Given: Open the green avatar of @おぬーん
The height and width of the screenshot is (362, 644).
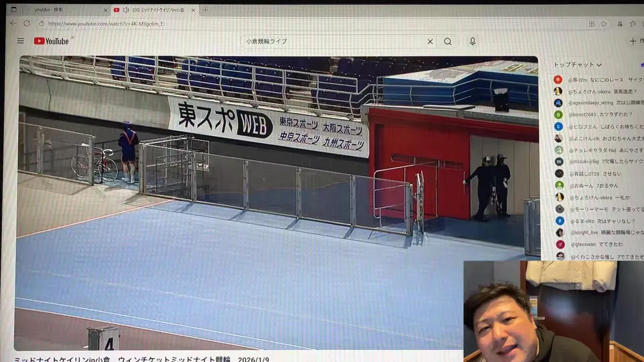Looking at the screenshot, I should pyautogui.click(x=559, y=185).
